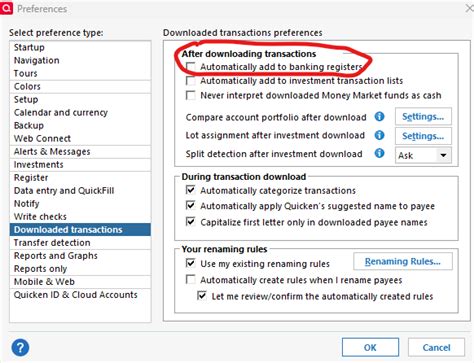Viewport: 474px width, 363px height.
Task: Open the Renaming Rules dialog
Action: click(403, 261)
